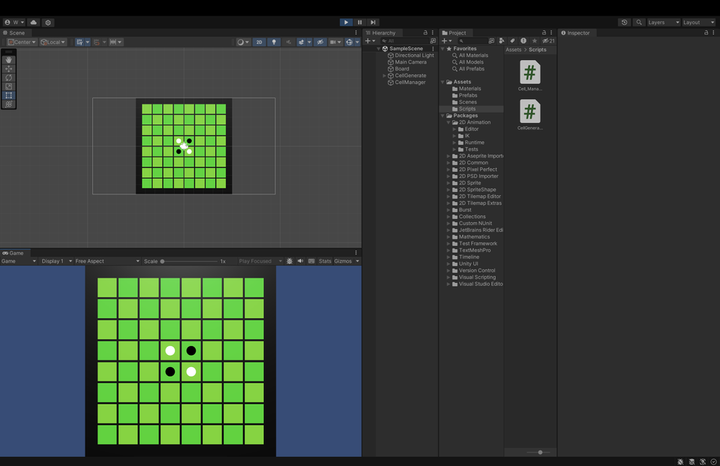720x466 pixels.
Task: Expand the CellGenerate object in Hierarchy
Action: 384,75
